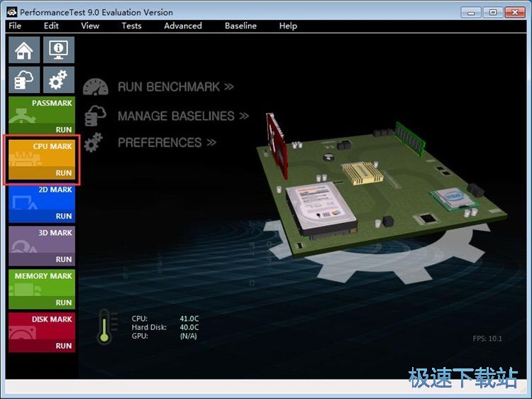The image size is (532, 399).
Task: Open the gears settings icon in sidebar
Action: tap(59, 80)
